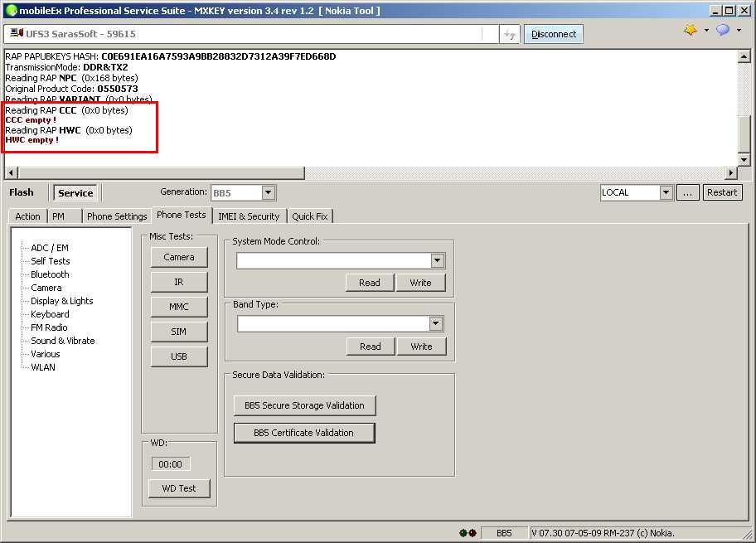Click the Restart button
Image resolution: width=756 pixels, height=543 pixels.
coord(722,192)
